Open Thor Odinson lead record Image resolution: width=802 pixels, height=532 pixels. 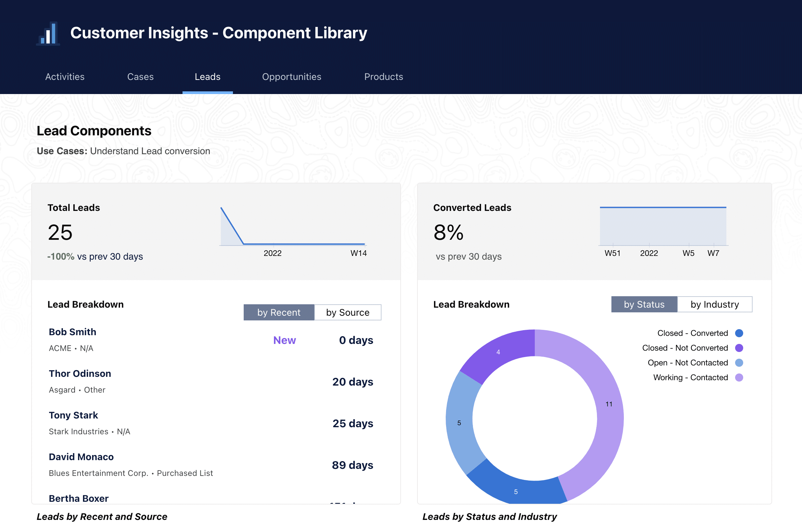point(80,373)
